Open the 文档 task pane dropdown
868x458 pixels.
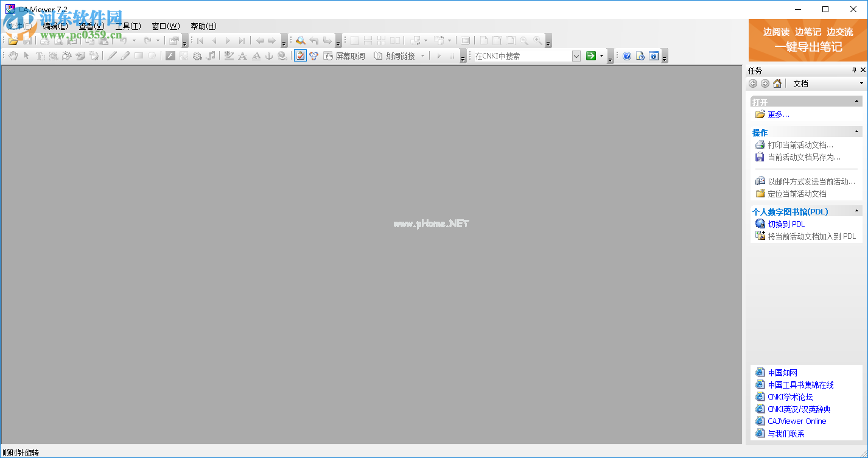point(861,83)
